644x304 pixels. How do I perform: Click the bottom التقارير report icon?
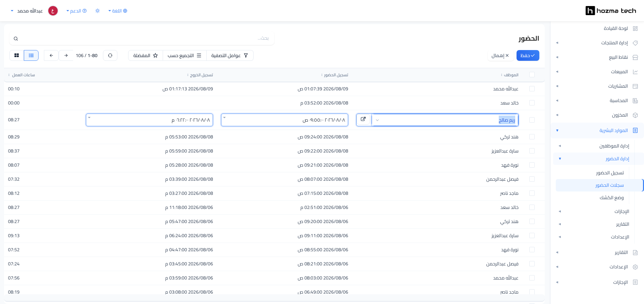[x=635, y=253]
